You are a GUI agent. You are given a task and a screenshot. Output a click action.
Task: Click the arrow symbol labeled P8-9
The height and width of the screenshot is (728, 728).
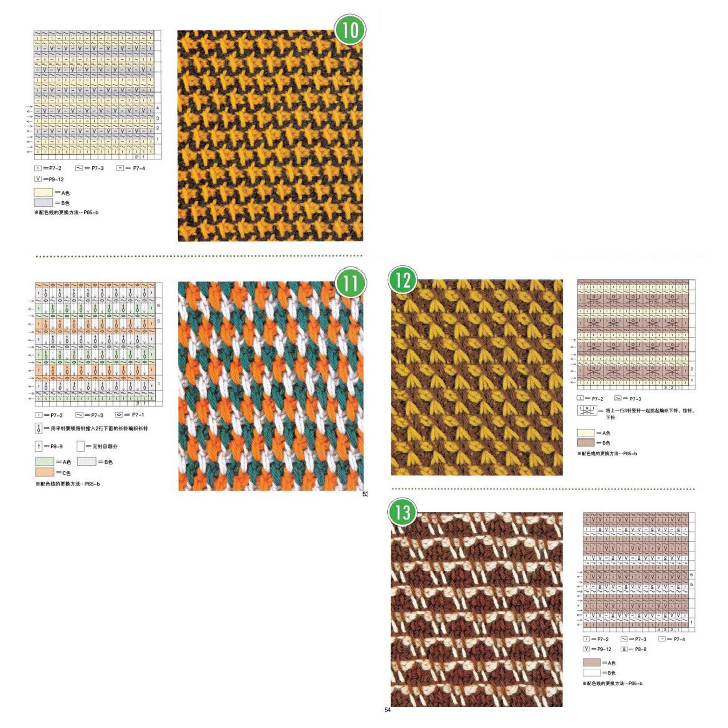click(39, 447)
